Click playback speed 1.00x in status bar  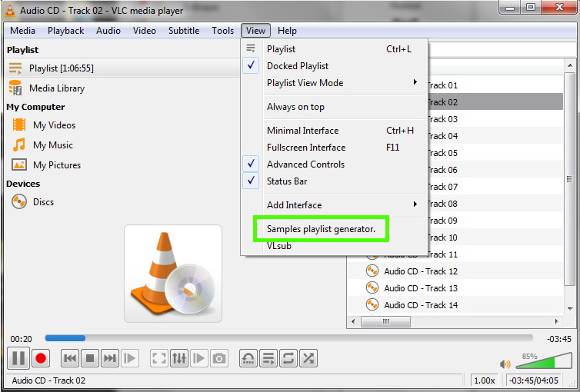[x=484, y=380]
